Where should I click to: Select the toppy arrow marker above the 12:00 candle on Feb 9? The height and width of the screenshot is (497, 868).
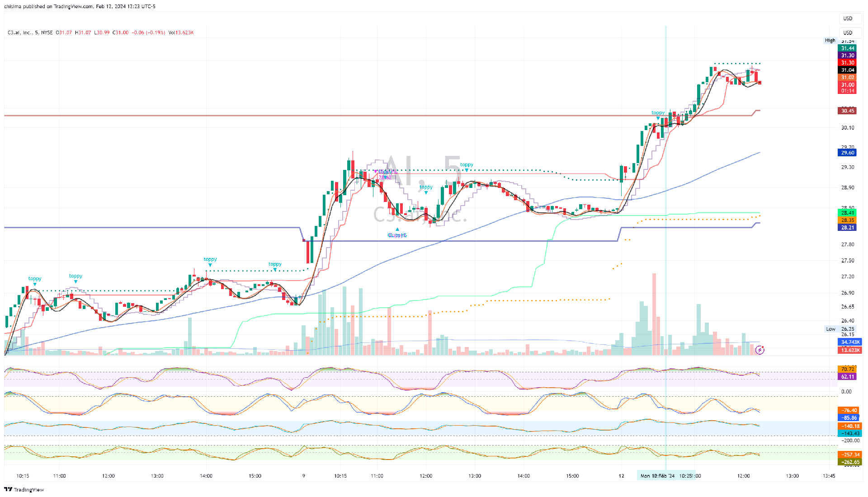(426, 192)
